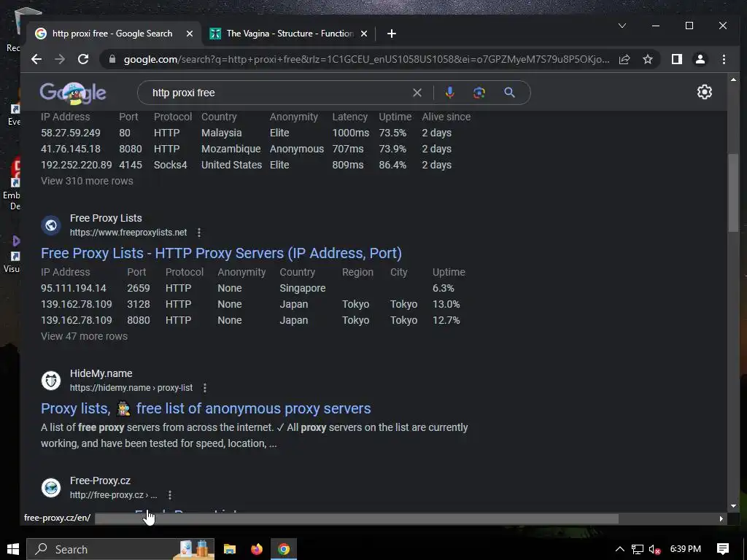Click the Free Proxy Lists site favicon
The image size is (747, 560).
click(x=51, y=225)
